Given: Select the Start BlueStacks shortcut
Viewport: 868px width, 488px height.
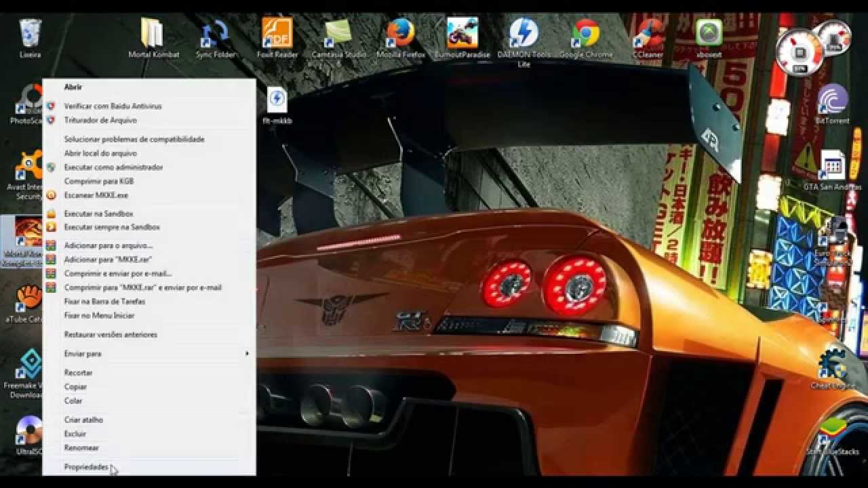Looking at the screenshot, I should [x=833, y=436].
